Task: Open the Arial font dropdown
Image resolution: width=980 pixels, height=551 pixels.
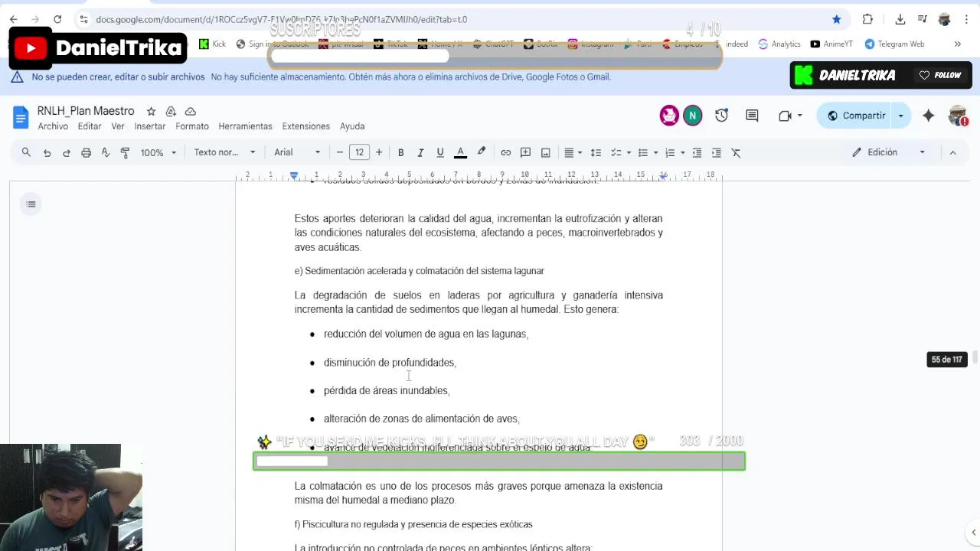Action: click(298, 152)
